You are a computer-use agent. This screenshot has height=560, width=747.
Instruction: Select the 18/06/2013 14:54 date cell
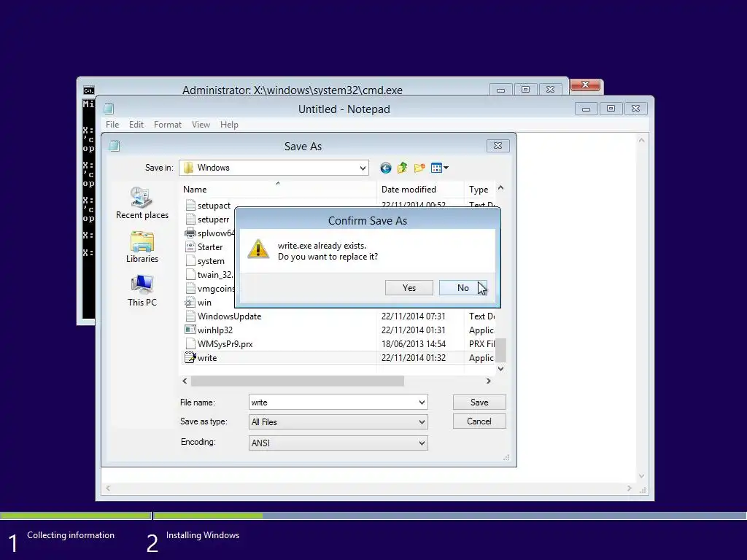tap(413, 344)
